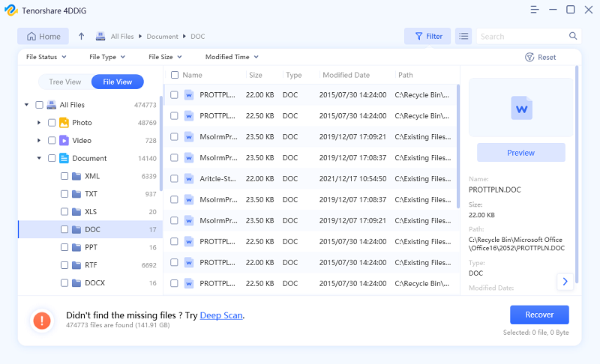Click DOC in breadcrumb

198,36
